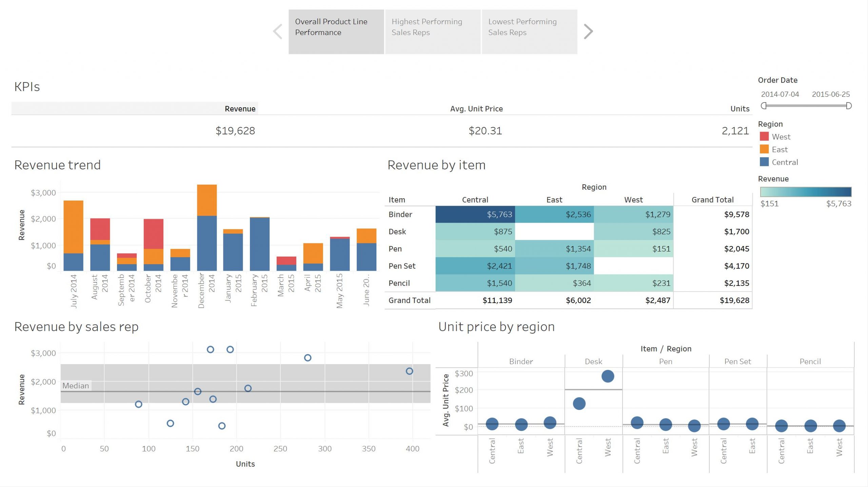The height and width of the screenshot is (487, 868).
Task: Click the Revenue KPI value $19,628
Action: click(x=236, y=130)
